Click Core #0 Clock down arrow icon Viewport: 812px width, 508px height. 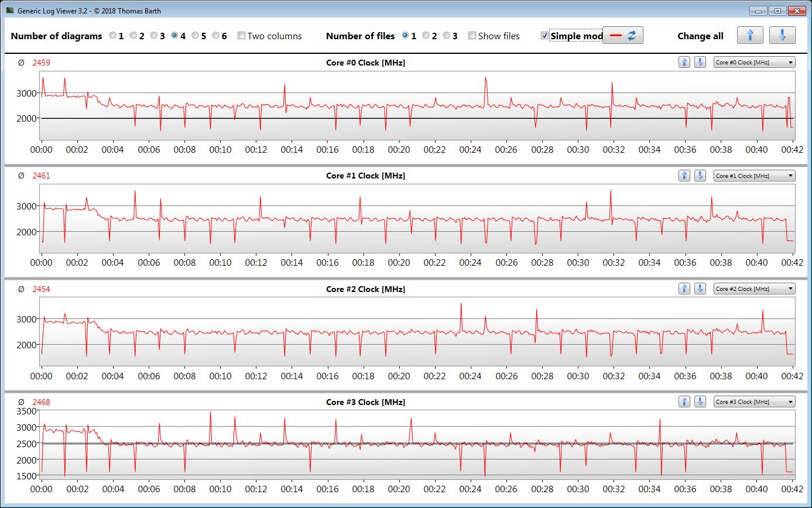click(x=700, y=62)
